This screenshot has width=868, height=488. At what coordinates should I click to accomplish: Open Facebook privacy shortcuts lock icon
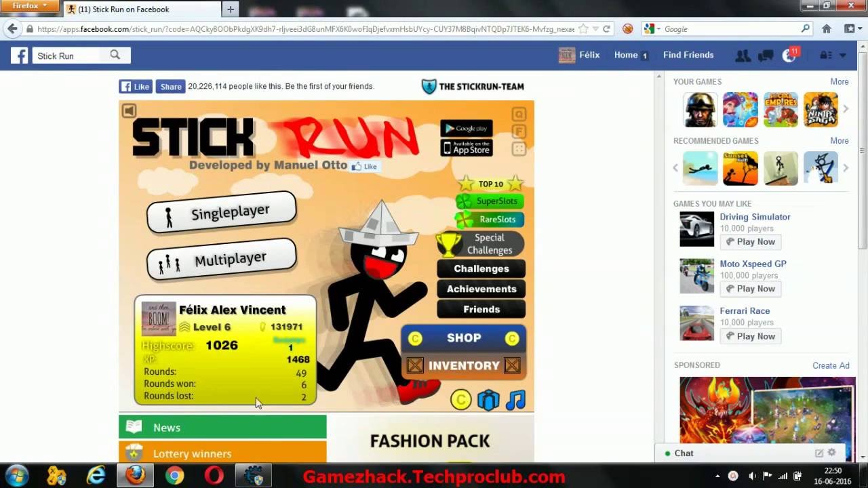point(825,56)
